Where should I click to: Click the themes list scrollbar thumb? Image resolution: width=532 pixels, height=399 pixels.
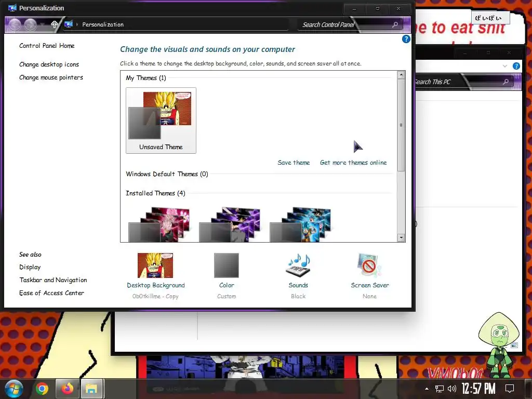coord(401,125)
